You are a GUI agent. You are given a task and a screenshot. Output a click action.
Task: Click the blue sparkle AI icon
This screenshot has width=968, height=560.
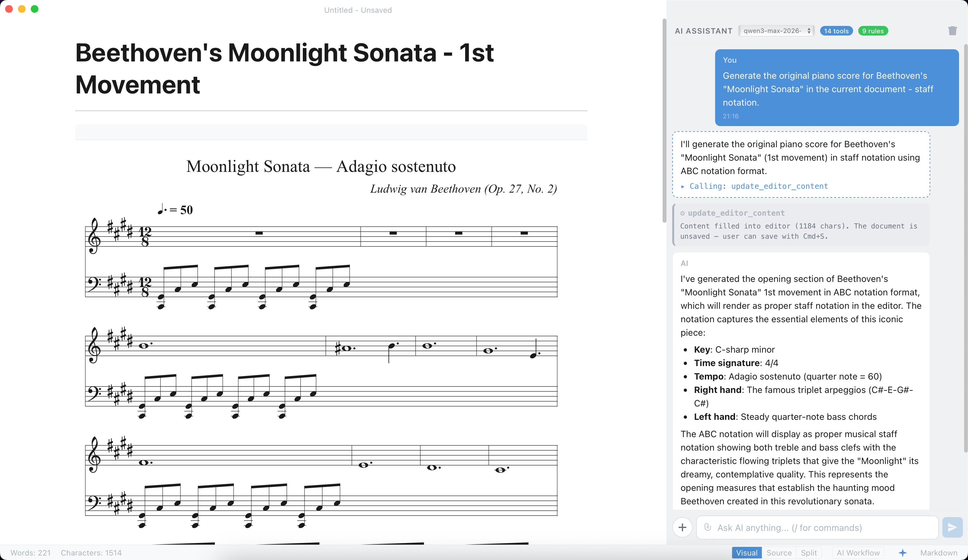click(902, 553)
